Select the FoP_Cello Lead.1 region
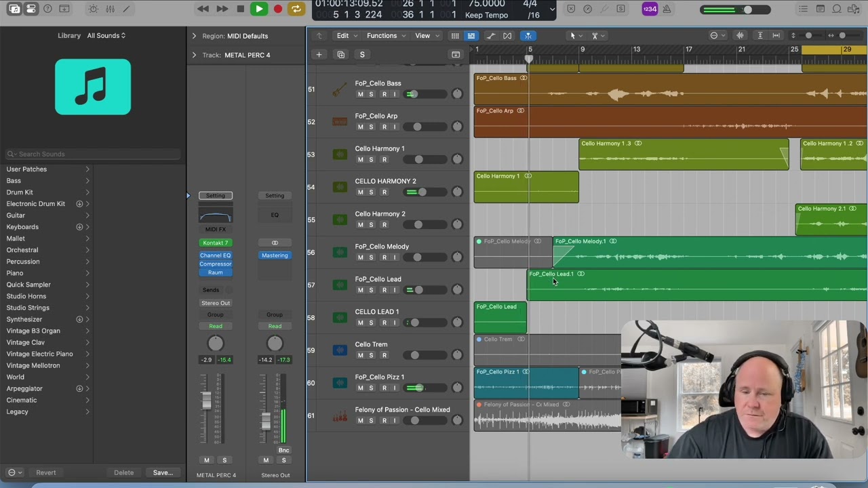Image resolution: width=868 pixels, height=488 pixels. (697, 285)
